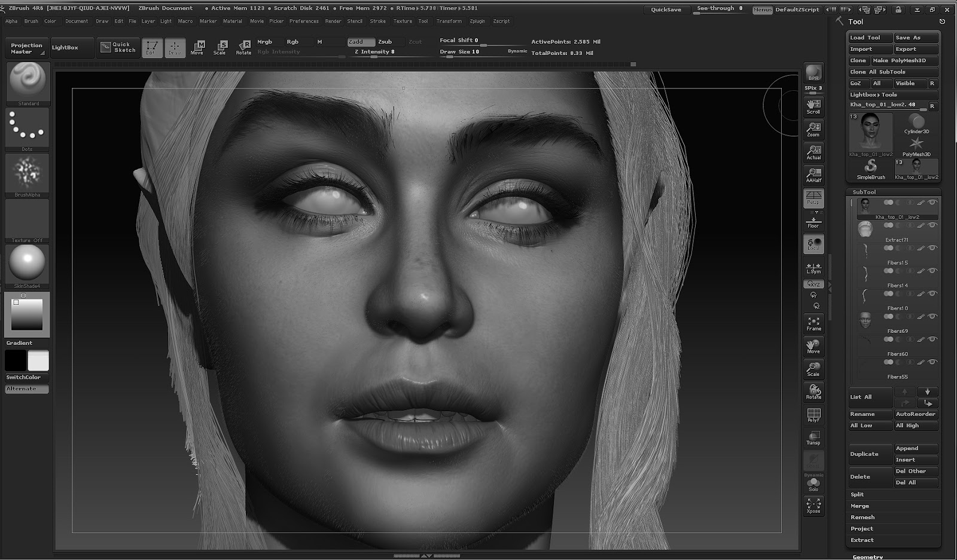
Task: Click the AAHalf view icon
Action: 813,175
